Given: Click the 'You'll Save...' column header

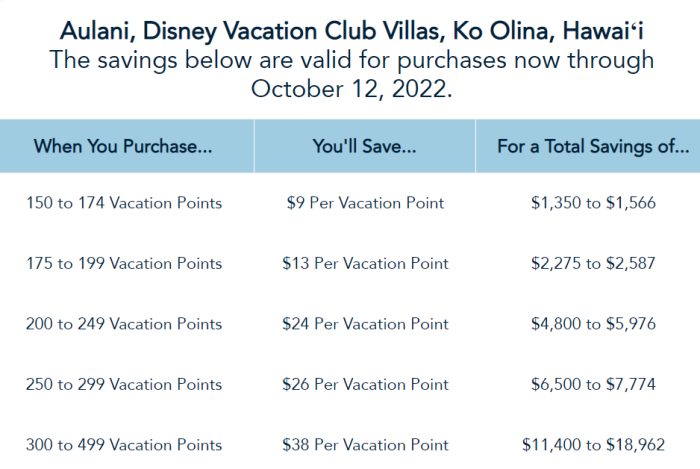Looking at the screenshot, I should 364,146.
